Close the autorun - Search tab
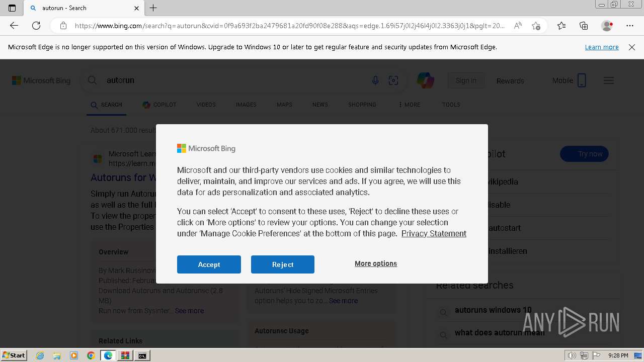The height and width of the screenshot is (362, 644). (136, 8)
